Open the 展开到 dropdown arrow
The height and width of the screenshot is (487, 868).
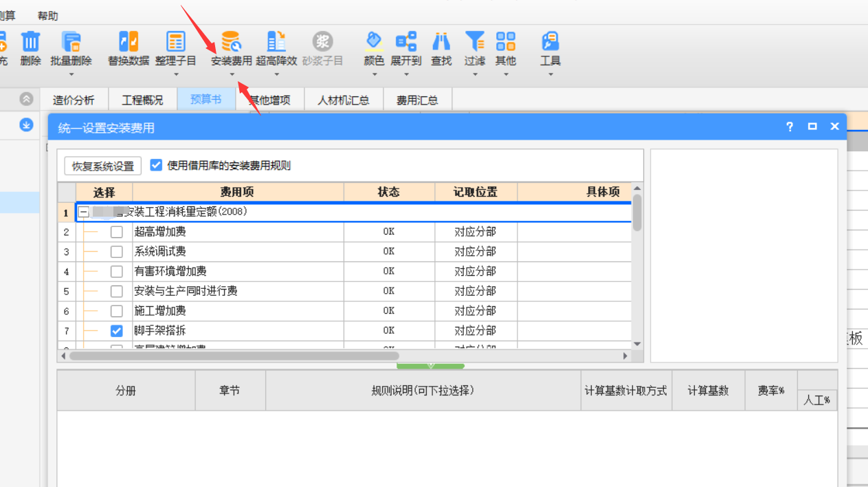pos(406,74)
